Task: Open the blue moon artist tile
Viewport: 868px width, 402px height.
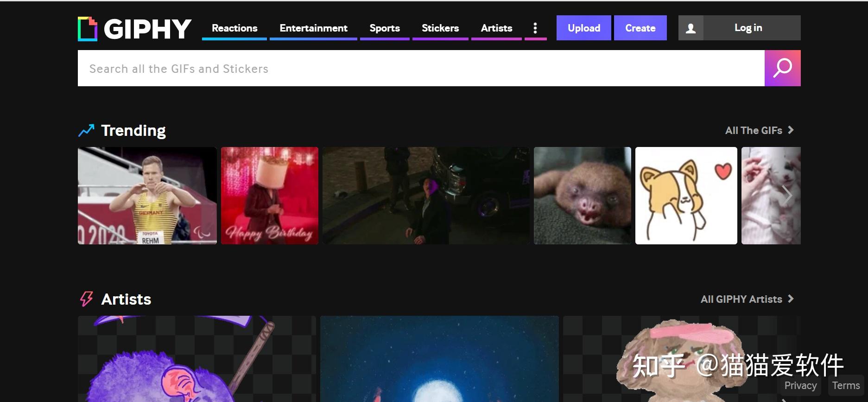Action: pos(439,359)
